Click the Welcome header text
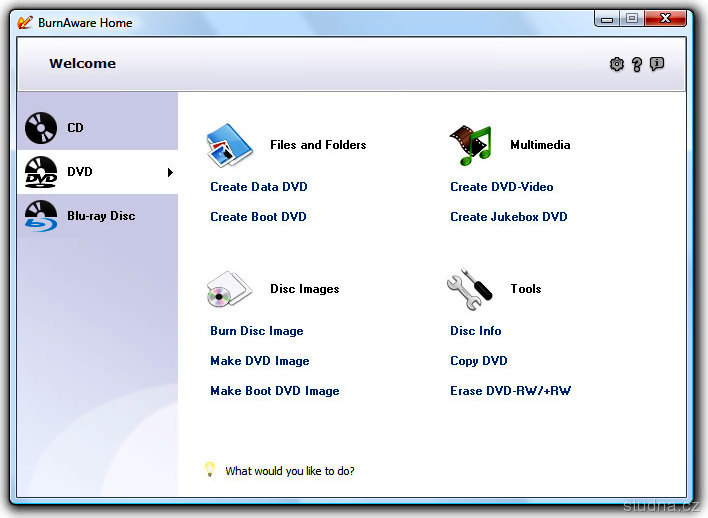 [x=83, y=64]
